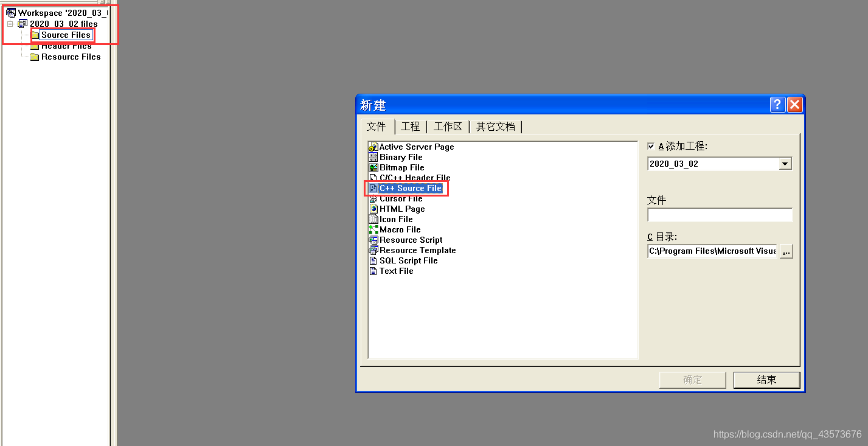Click the 2020_03_02 files project icon
868x446 pixels.
pos(23,24)
